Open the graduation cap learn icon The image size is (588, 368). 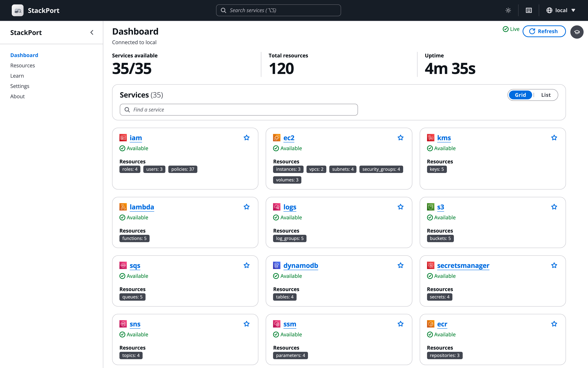tap(577, 32)
